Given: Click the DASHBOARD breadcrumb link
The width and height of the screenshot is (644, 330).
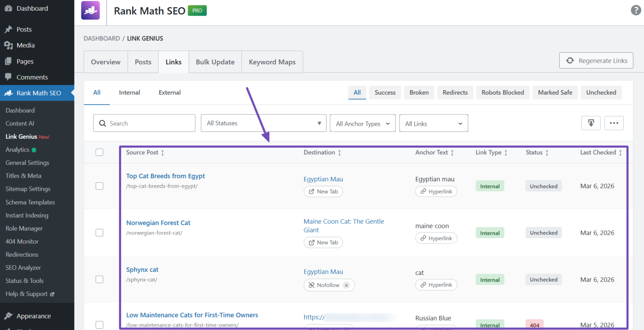Looking at the screenshot, I should [102, 39].
